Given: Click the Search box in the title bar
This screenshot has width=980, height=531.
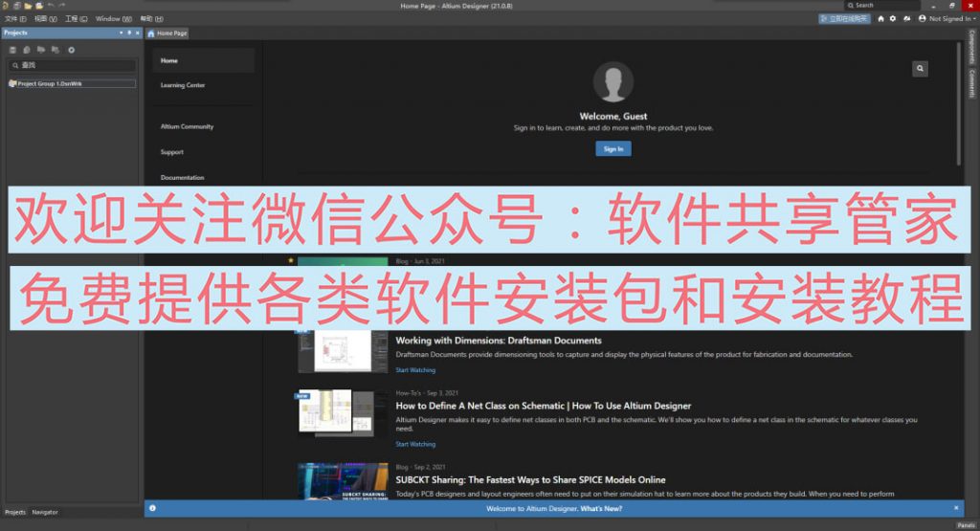Looking at the screenshot, I should pyautogui.click(x=881, y=5).
